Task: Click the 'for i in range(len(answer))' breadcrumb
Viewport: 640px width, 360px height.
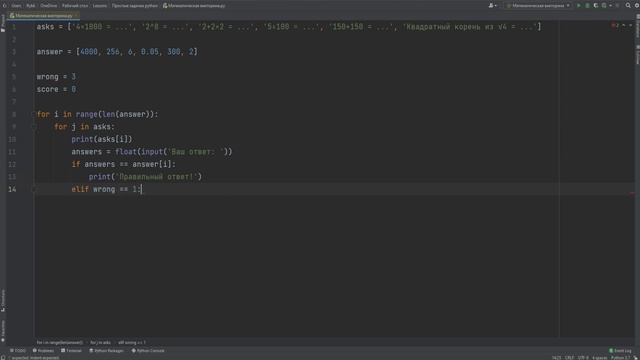Action: (x=60, y=342)
